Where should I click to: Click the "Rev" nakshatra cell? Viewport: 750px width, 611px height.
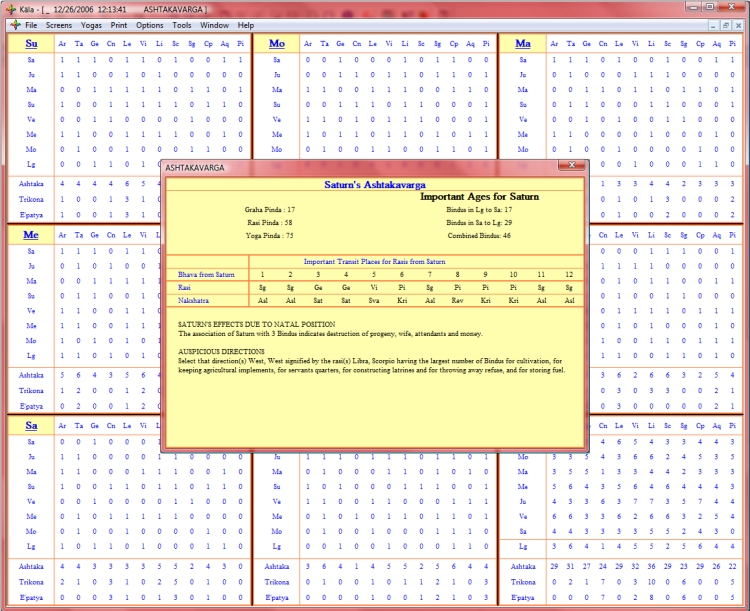(457, 300)
